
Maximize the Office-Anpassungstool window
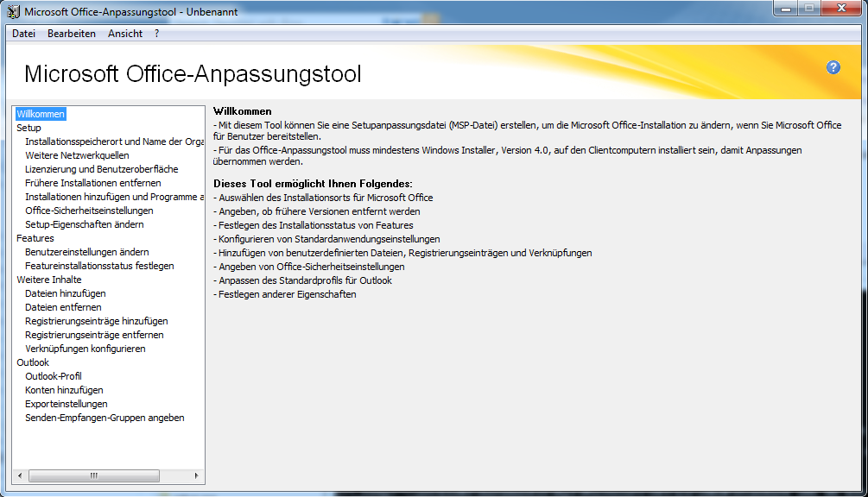pyautogui.click(x=808, y=9)
